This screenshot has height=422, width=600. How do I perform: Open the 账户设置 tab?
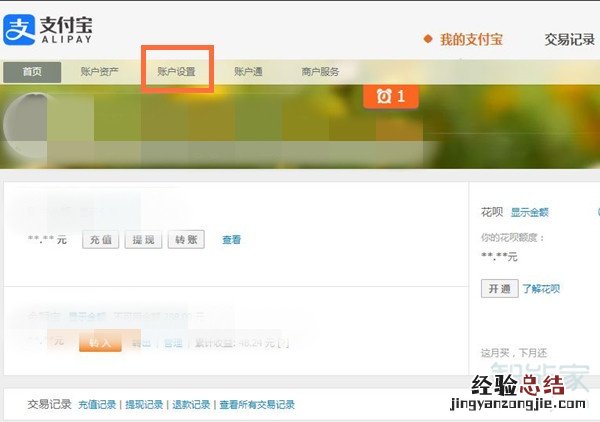click(177, 72)
